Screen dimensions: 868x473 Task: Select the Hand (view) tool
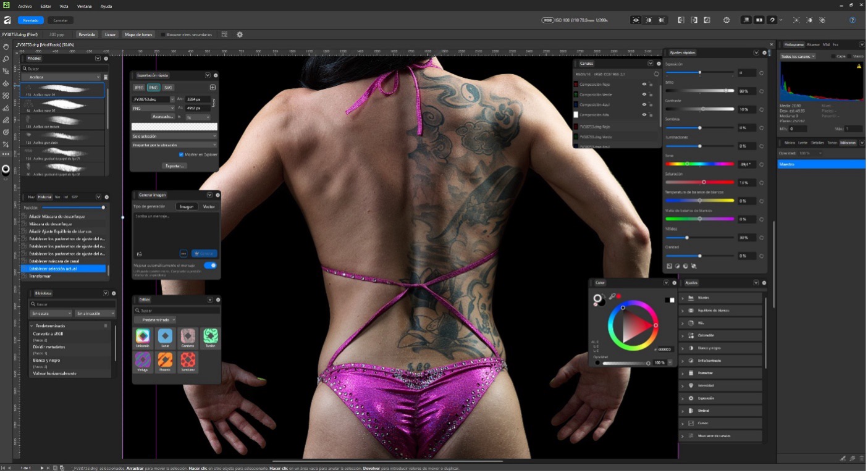pos(6,46)
